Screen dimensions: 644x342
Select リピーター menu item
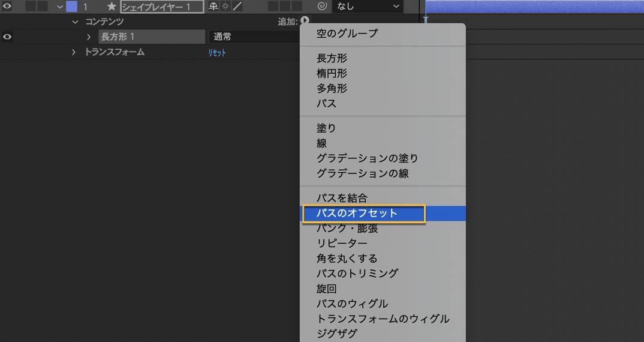[383, 244]
